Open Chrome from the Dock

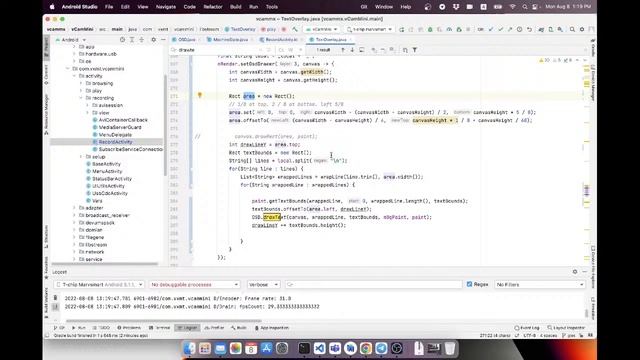click(x=366, y=348)
